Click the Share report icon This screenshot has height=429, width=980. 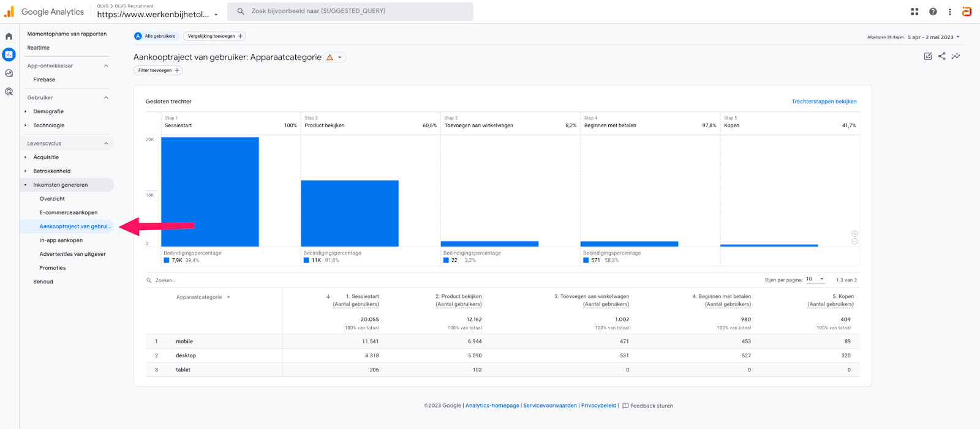click(x=941, y=56)
